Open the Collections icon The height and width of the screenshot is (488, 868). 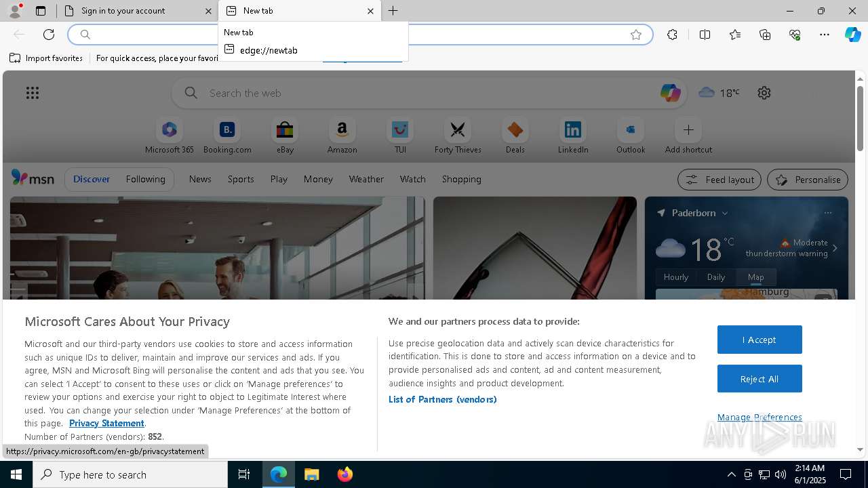coord(765,35)
